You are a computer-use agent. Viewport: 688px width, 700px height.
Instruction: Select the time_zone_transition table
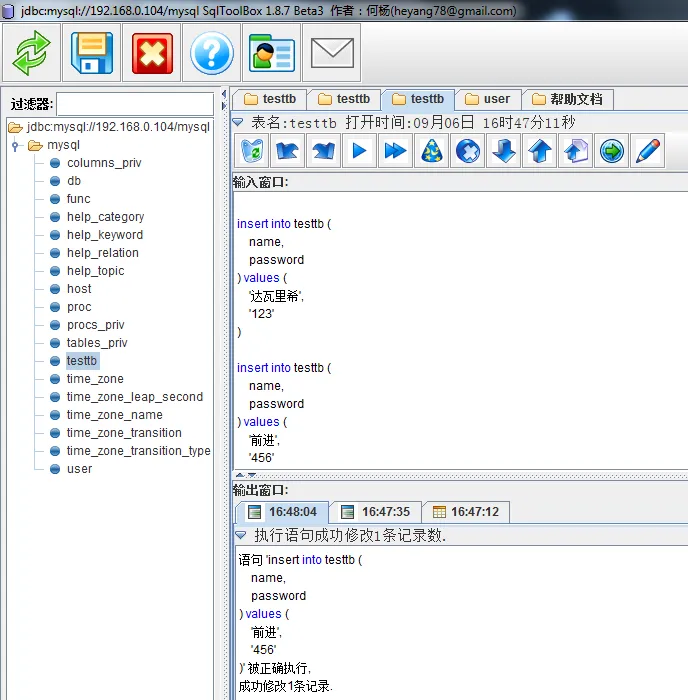tap(124, 433)
